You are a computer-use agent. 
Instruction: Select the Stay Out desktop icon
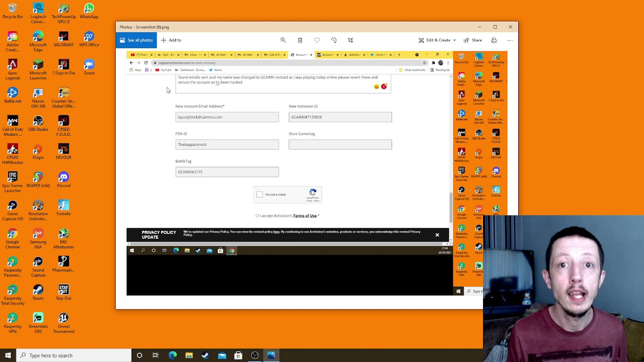[63, 293]
